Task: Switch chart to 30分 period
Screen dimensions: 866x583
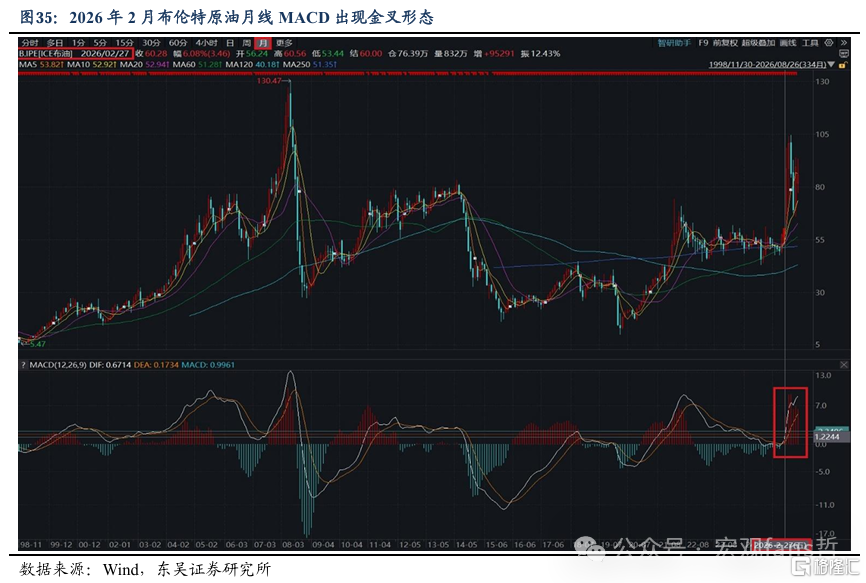Action: click(151, 43)
